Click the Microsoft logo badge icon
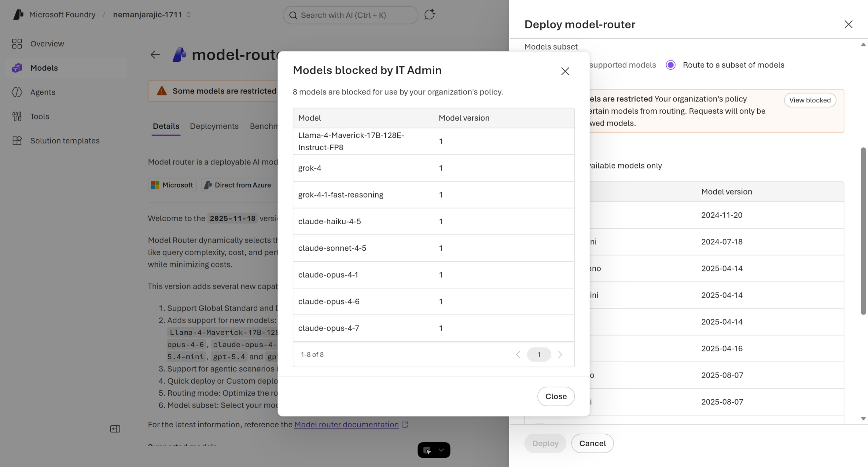868x467 pixels. [155, 185]
